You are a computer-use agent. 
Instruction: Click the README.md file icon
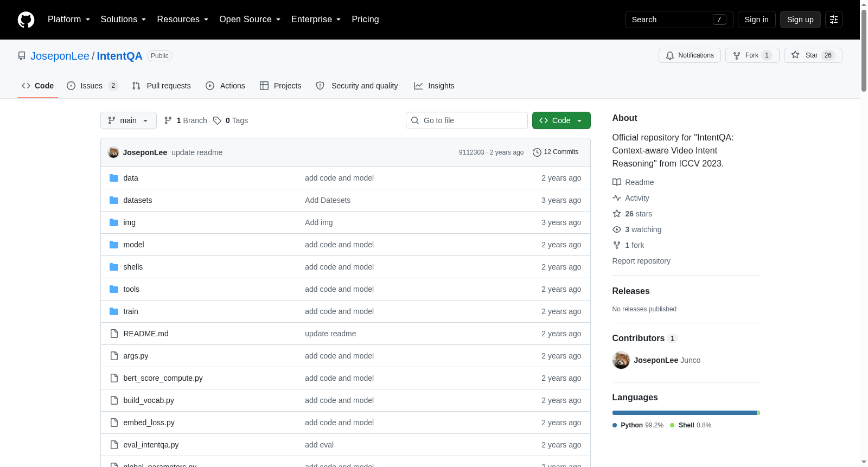114,334
